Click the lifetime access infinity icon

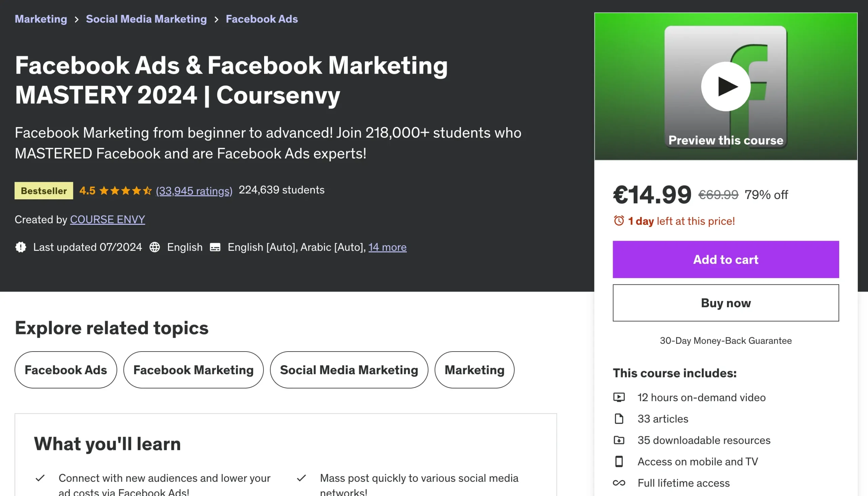point(619,483)
